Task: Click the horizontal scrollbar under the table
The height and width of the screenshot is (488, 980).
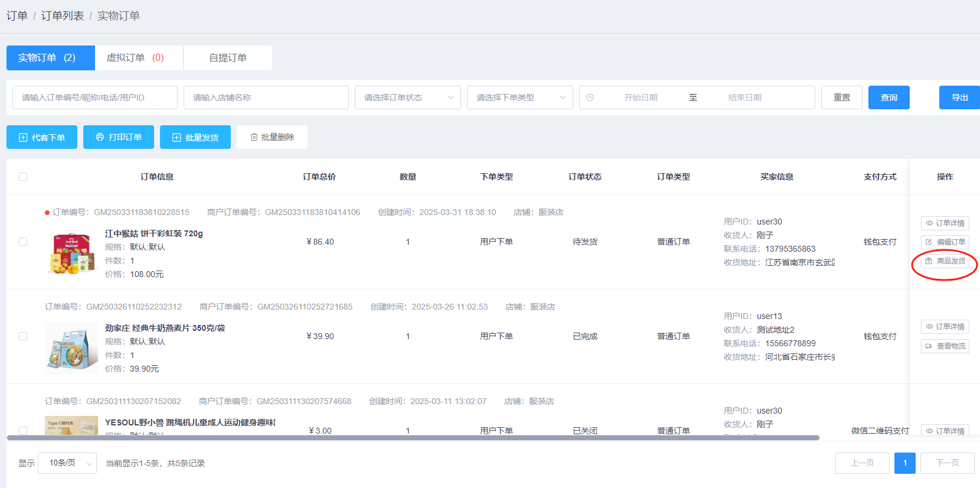Action: pyautogui.click(x=413, y=438)
